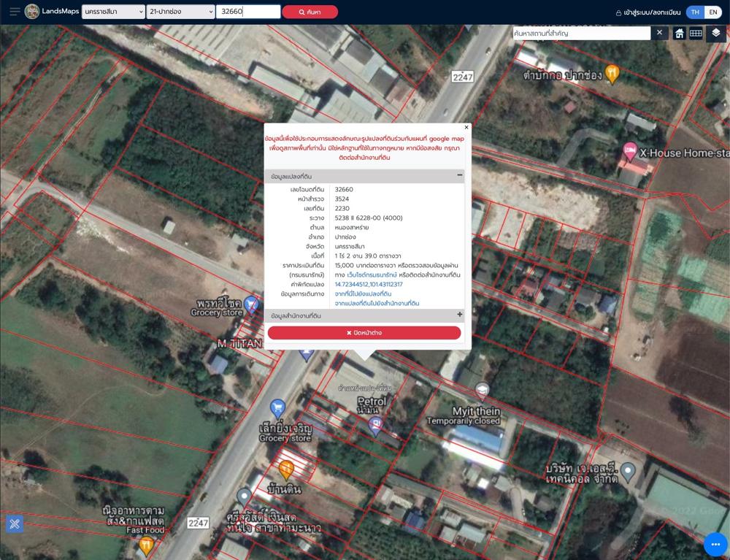
Task: Select the เล็กยิ่งเจริญ grocery store marker
Action: click(x=278, y=409)
